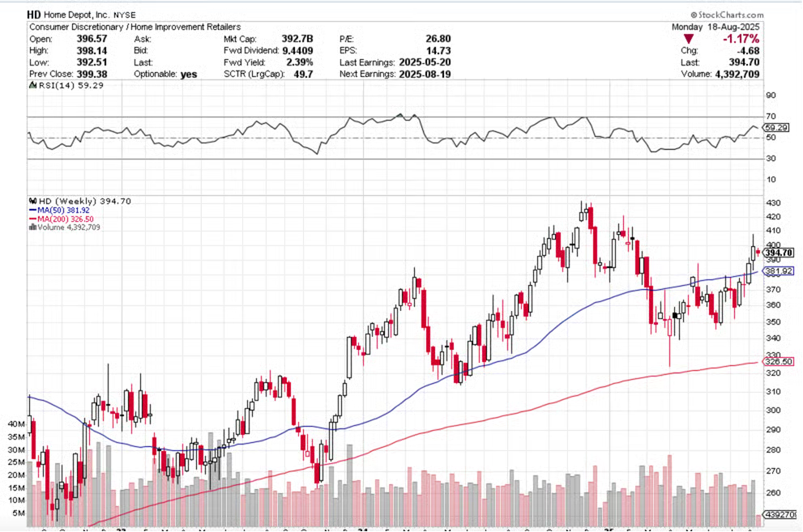Click the Next Earnings date 2025-08-19
The height and width of the screenshot is (532, 803).
click(425, 74)
